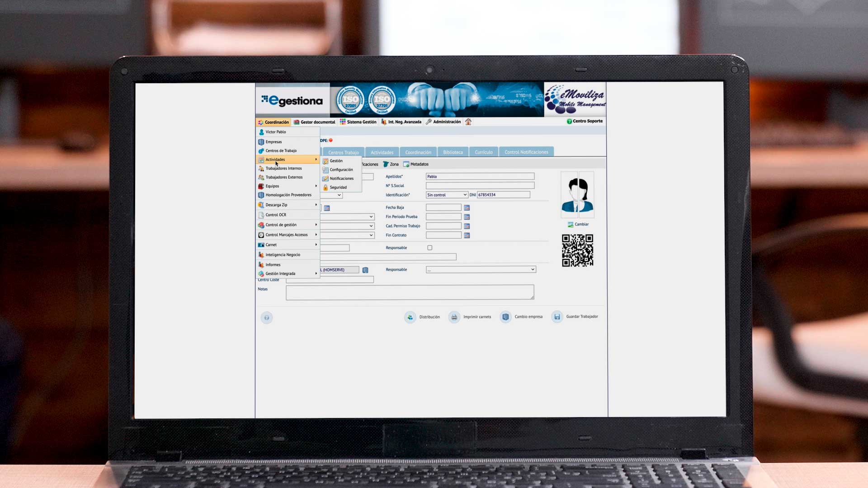Select Trabajadores Externos menu entry

tap(284, 177)
